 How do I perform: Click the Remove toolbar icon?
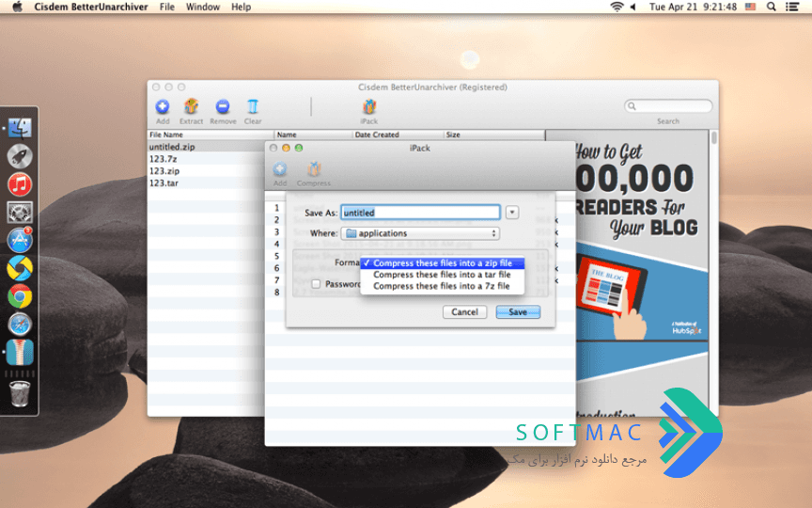coord(223,107)
